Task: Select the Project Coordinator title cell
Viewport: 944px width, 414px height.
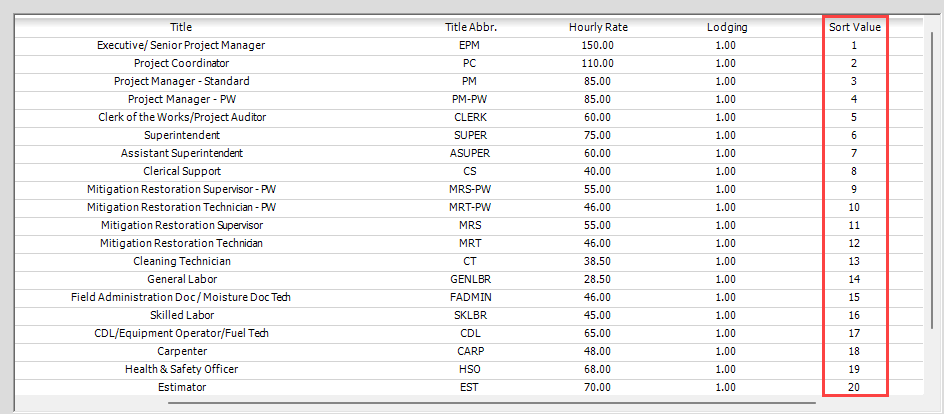Action: (181, 63)
